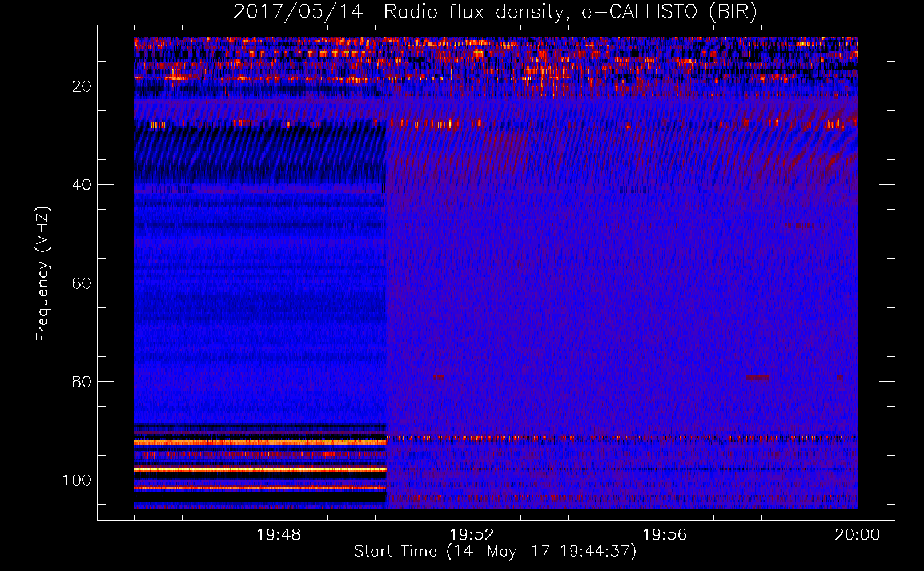Screen dimensions: 924x571
Task: Click the 40 MHz frequency tick label
Action: tap(82, 184)
